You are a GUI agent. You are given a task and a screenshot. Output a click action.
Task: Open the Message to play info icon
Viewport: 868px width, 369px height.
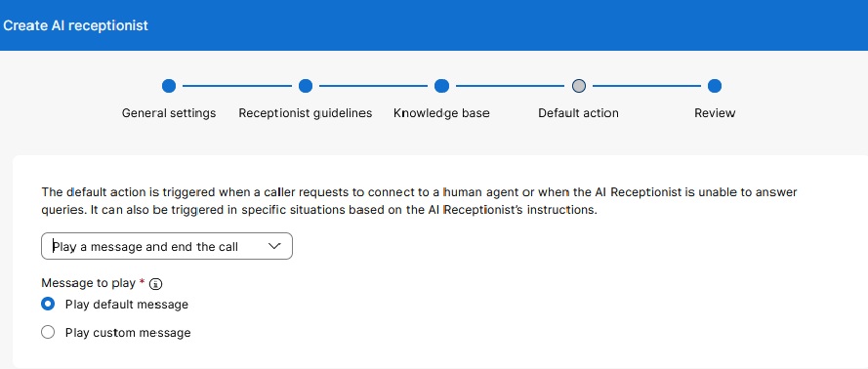[x=156, y=284]
